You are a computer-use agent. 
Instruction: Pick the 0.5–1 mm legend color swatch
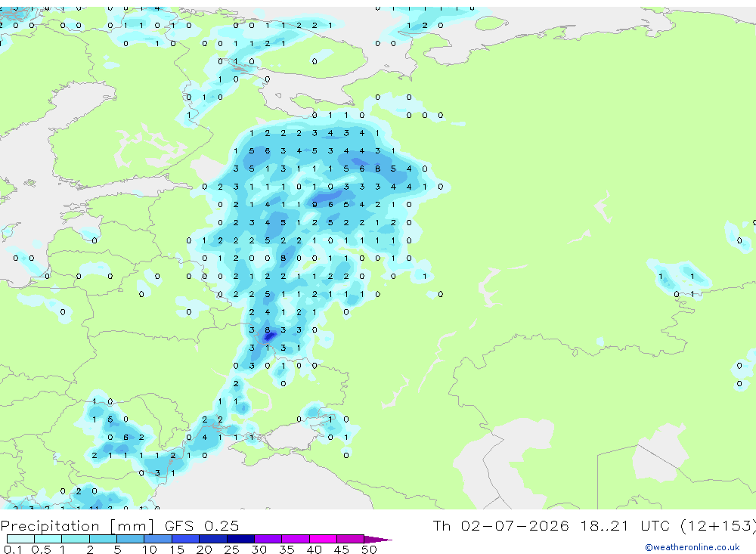48,539
